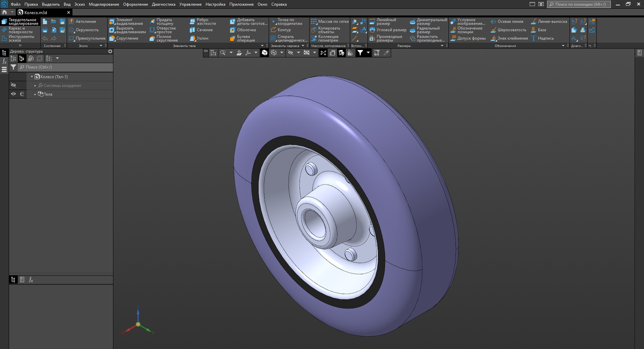Apply the Уклон draft tool
This screenshot has height=349, width=644.
click(199, 39)
